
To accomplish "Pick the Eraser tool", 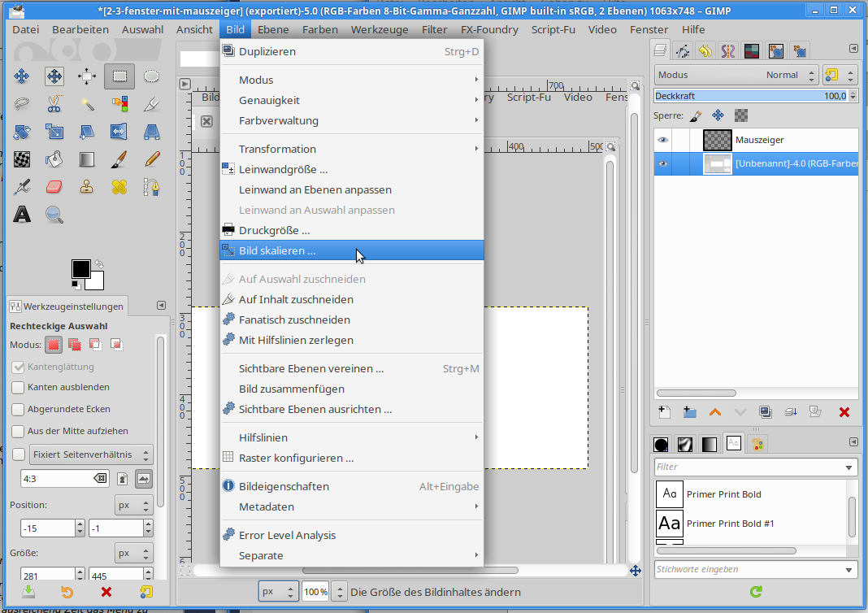I will click(x=54, y=187).
